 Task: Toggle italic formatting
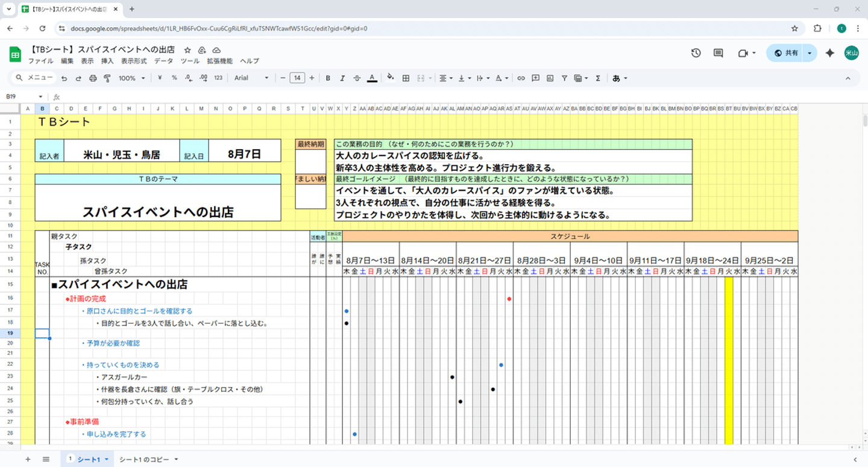[342, 78]
